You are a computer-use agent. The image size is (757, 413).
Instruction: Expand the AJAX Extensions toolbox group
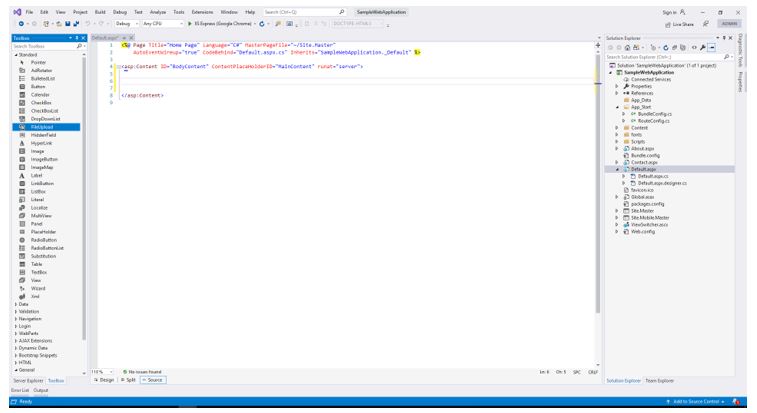pyautogui.click(x=16, y=341)
